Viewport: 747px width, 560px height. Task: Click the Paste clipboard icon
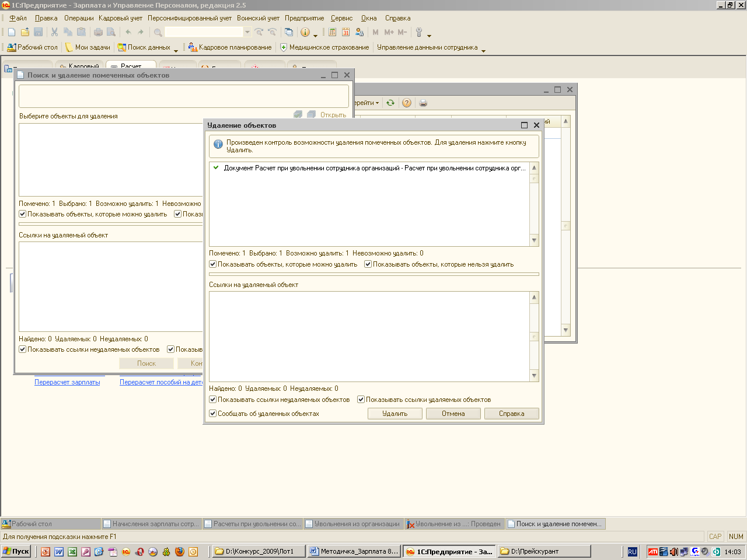pos(82,32)
